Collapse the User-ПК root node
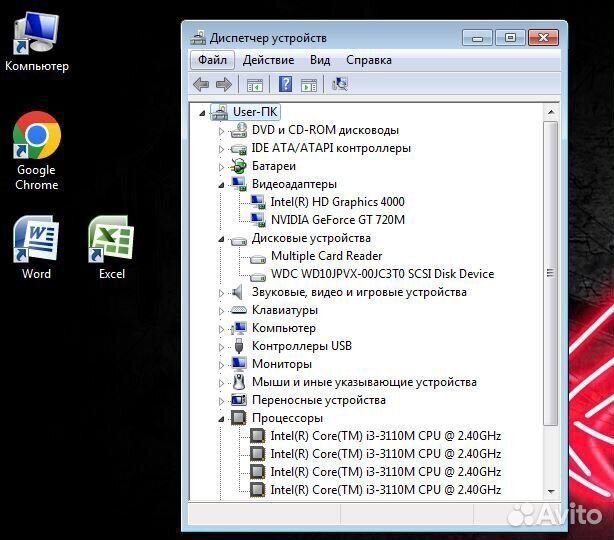The width and height of the screenshot is (614, 540). [202, 114]
